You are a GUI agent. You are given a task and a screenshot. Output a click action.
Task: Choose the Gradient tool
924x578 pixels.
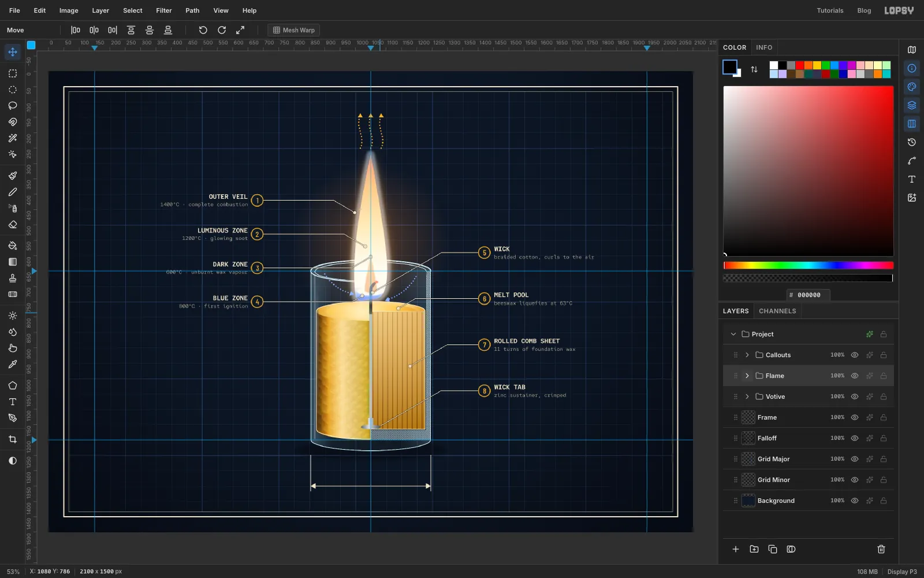tap(13, 262)
